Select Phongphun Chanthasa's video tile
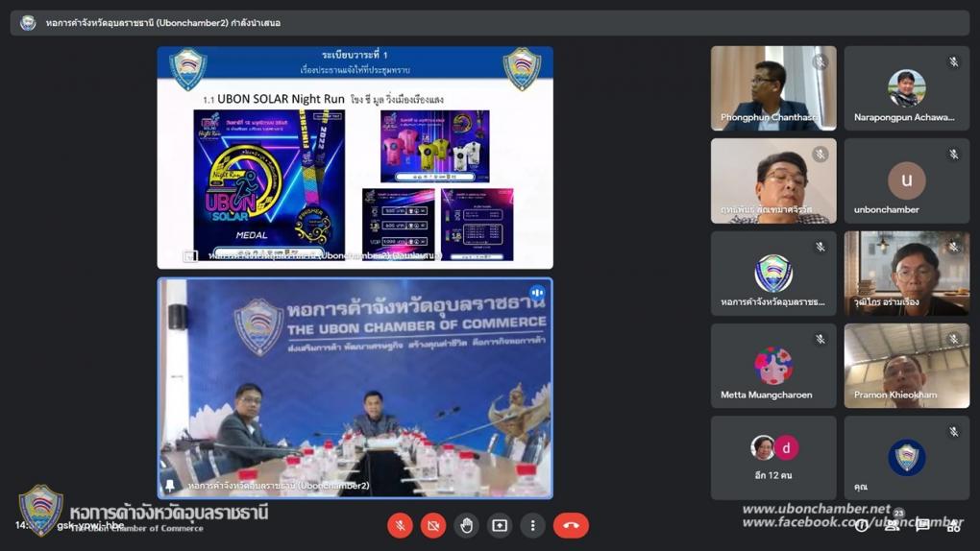This screenshot has height=551, width=980. tap(773, 88)
